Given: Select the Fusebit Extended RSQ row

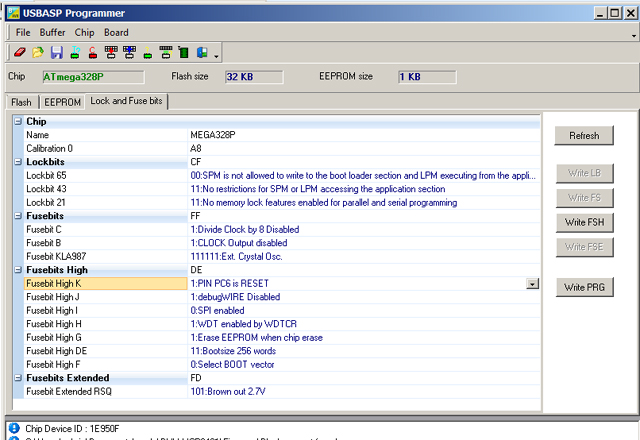Looking at the screenshot, I should pos(100,392).
